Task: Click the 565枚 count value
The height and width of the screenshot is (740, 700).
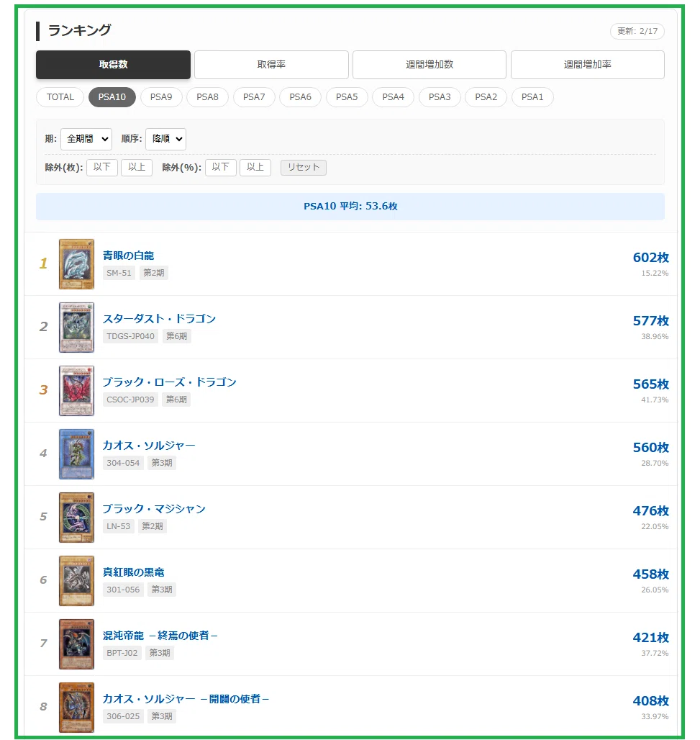Action: click(651, 384)
